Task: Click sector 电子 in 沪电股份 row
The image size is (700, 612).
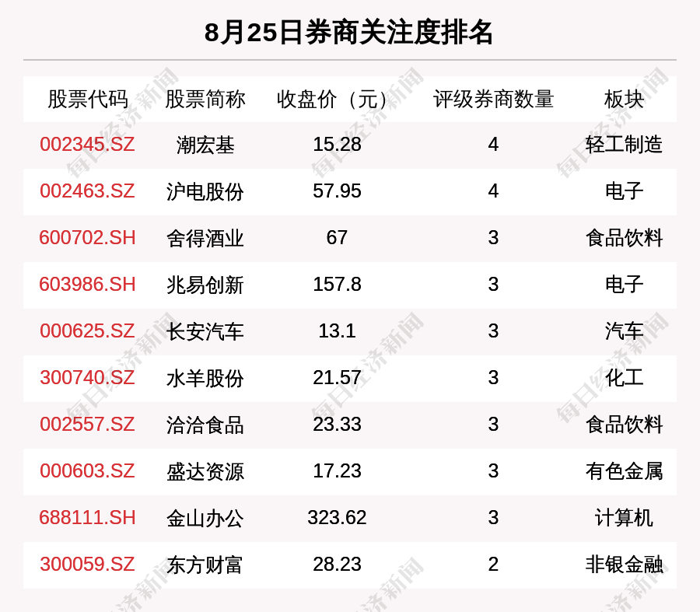Action: [624, 191]
